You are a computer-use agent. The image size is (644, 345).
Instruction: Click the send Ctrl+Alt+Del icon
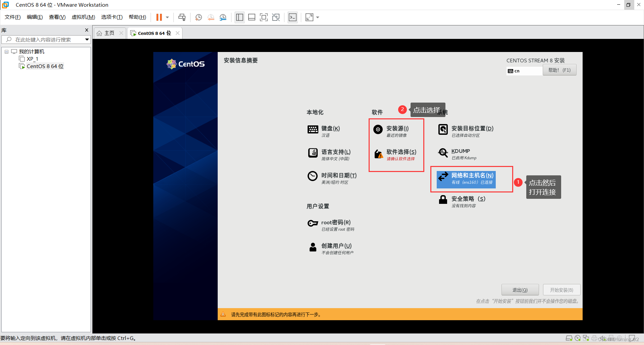point(182,17)
